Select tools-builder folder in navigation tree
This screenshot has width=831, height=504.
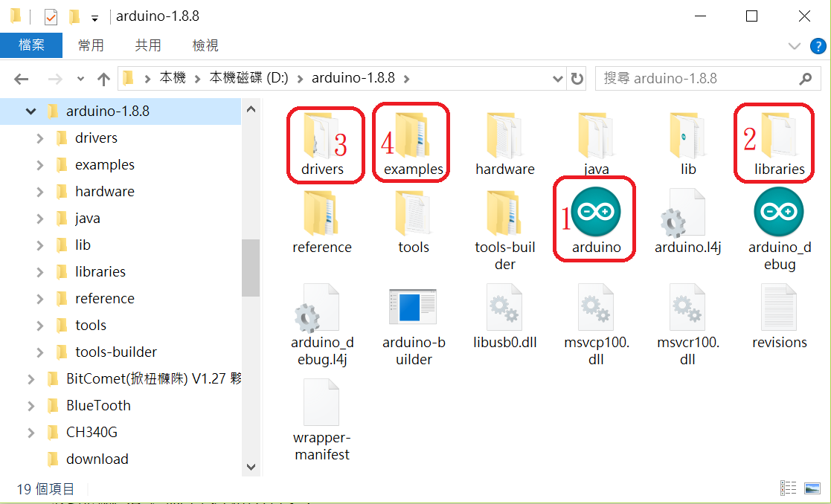[116, 352]
